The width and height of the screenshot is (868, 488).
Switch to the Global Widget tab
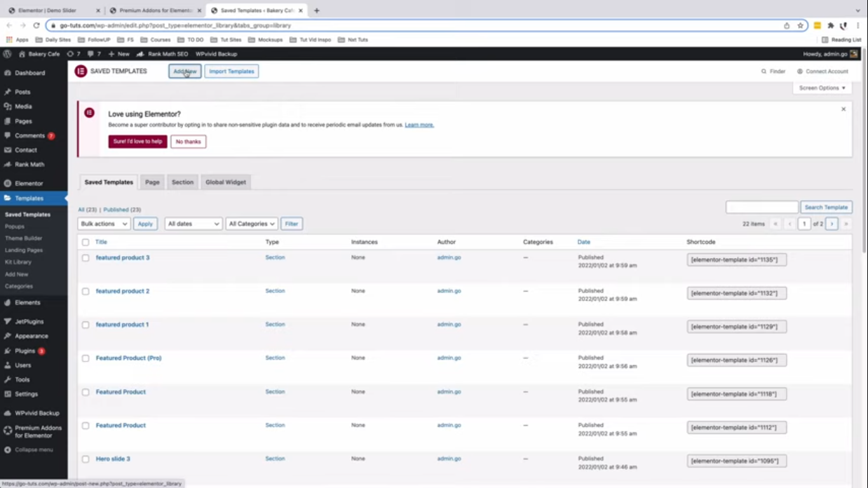coord(226,182)
